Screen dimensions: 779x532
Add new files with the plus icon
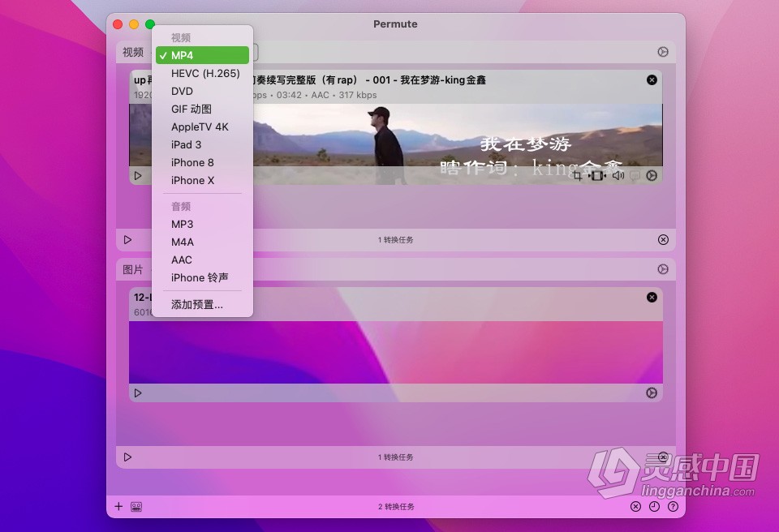coord(118,506)
